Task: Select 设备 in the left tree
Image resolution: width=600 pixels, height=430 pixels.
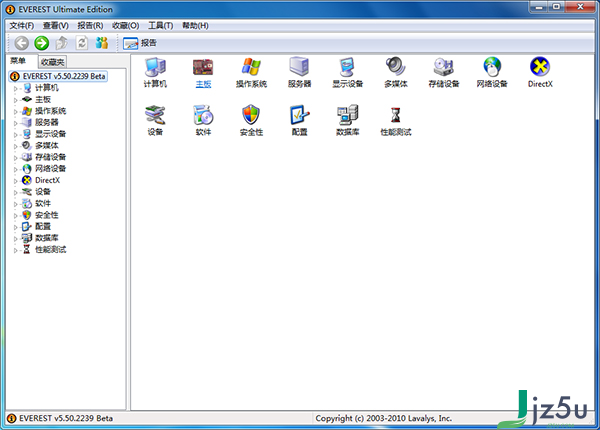Action: click(x=43, y=192)
